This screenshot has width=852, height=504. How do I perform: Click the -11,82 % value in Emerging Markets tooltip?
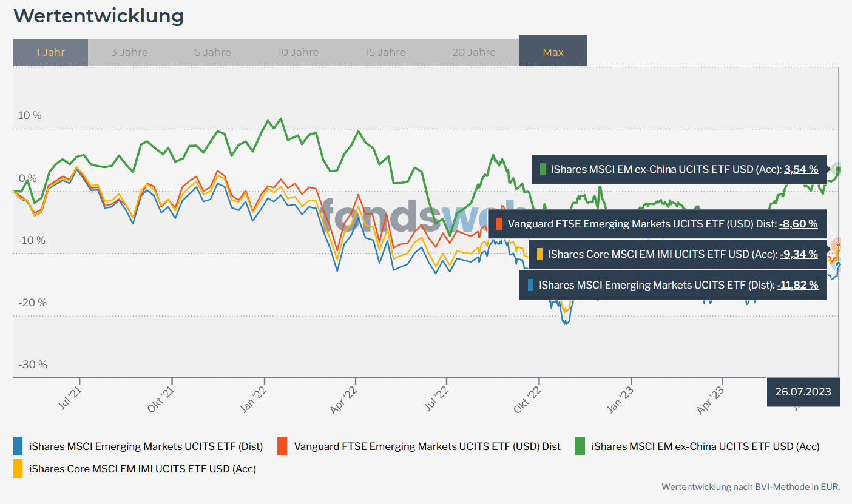point(797,284)
